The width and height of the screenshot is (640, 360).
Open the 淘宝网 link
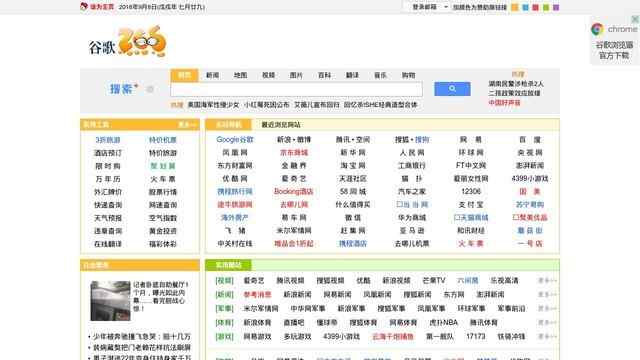click(x=353, y=166)
